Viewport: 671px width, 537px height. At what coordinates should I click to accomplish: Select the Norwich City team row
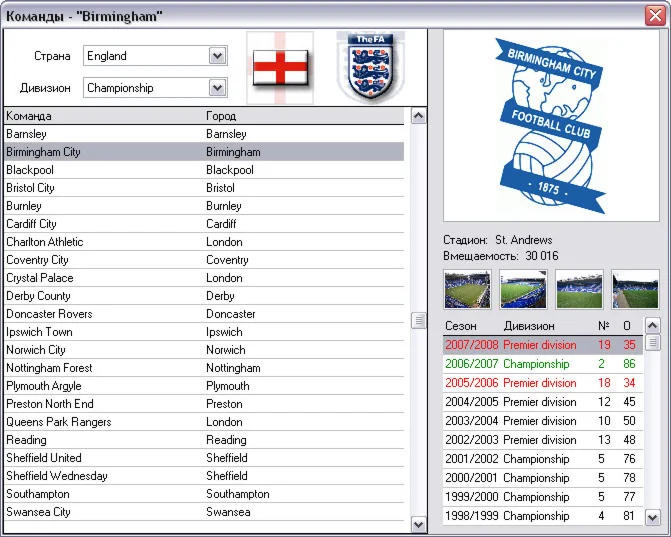click(204, 350)
